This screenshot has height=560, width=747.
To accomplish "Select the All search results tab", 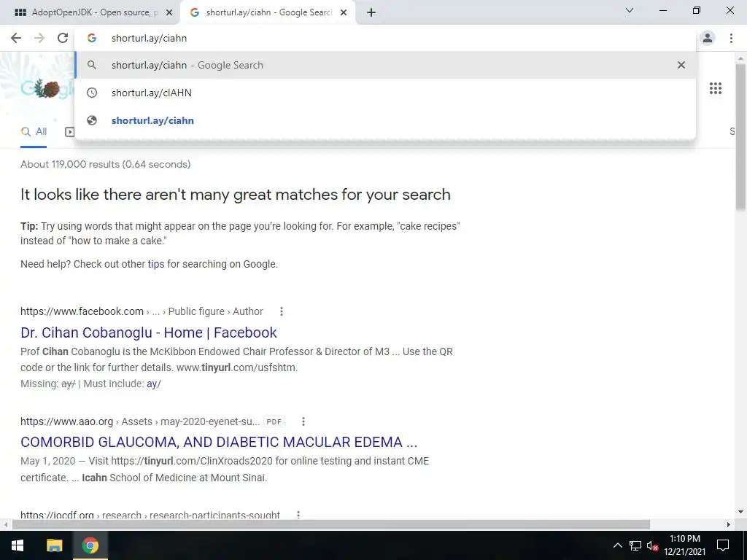I will click(34, 132).
